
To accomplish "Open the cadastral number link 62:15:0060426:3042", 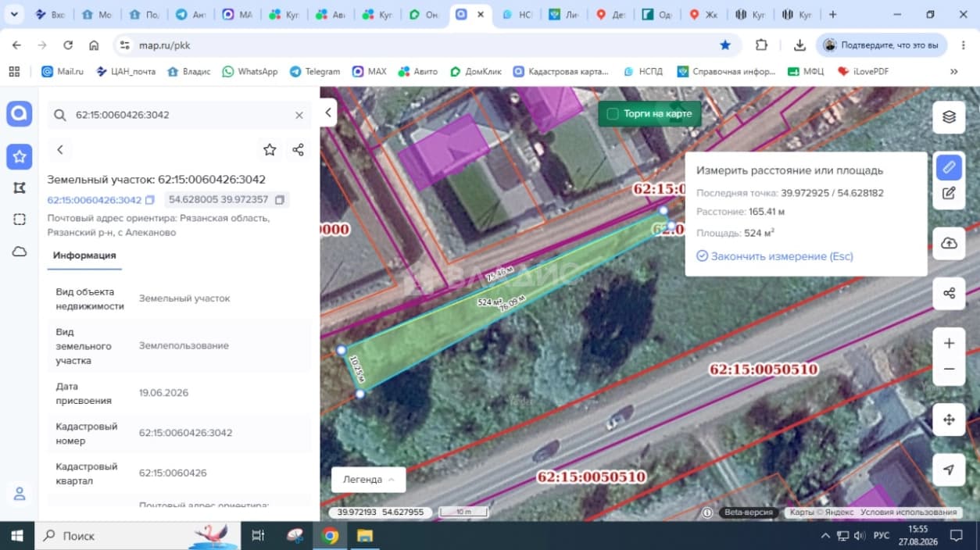I will (95, 200).
